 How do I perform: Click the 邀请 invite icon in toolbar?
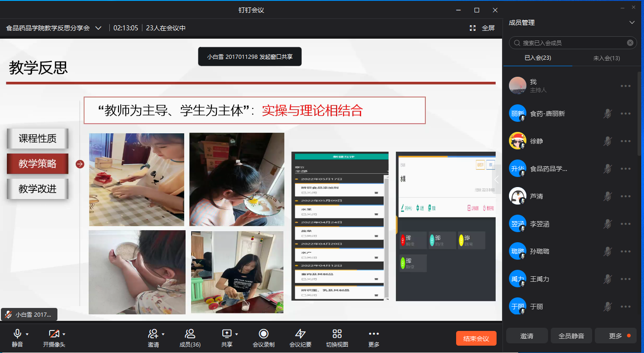coord(153,334)
